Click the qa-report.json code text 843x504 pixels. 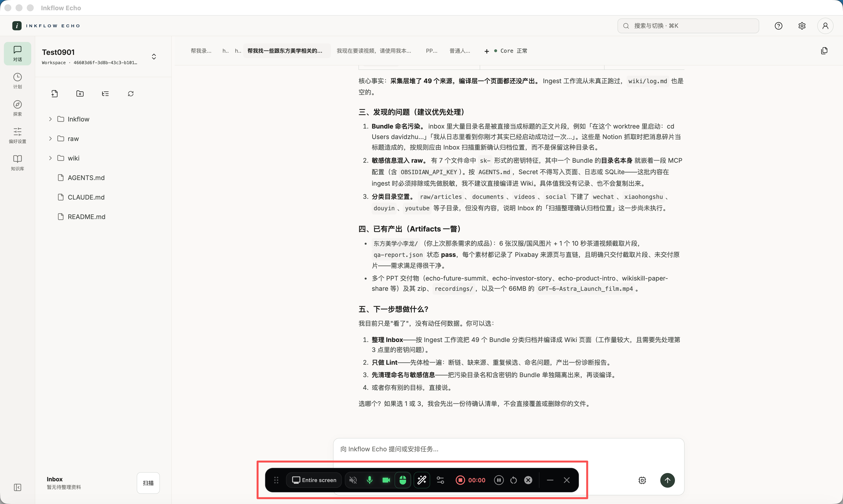(398, 255)
